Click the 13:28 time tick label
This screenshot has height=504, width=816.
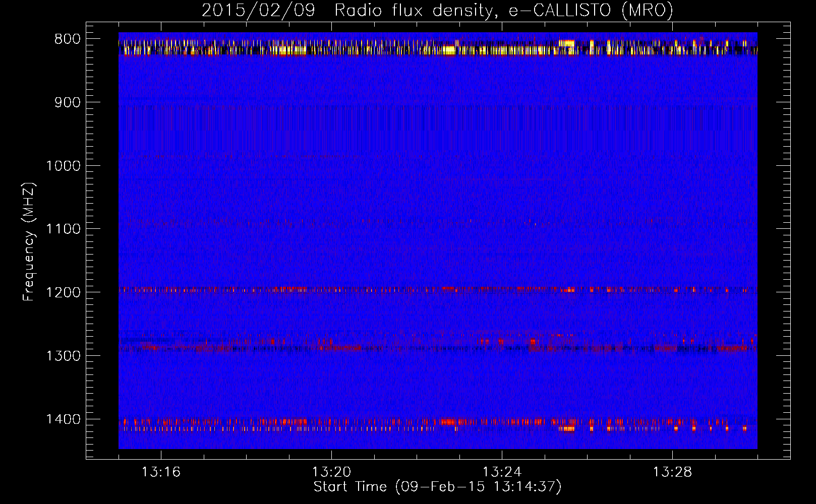pyautogui.click(x=672, y=472)
